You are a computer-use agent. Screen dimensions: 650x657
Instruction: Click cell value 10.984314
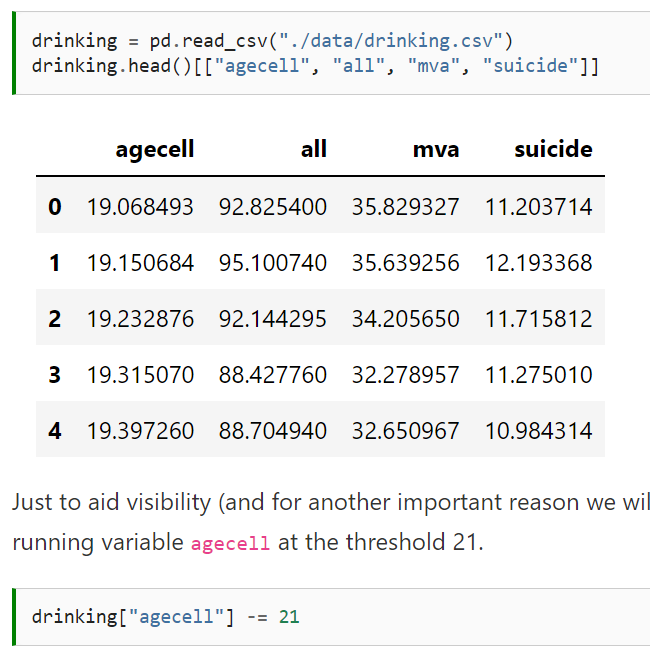tap(539, 431)
